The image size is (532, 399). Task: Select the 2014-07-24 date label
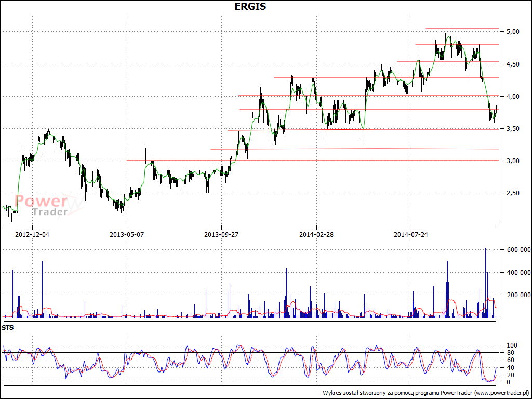pos(411,235)
